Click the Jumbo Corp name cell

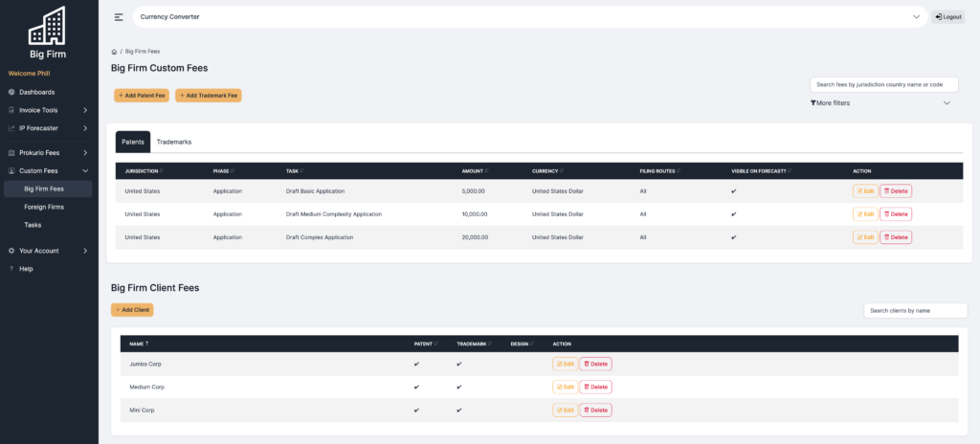tap(145, 364)
